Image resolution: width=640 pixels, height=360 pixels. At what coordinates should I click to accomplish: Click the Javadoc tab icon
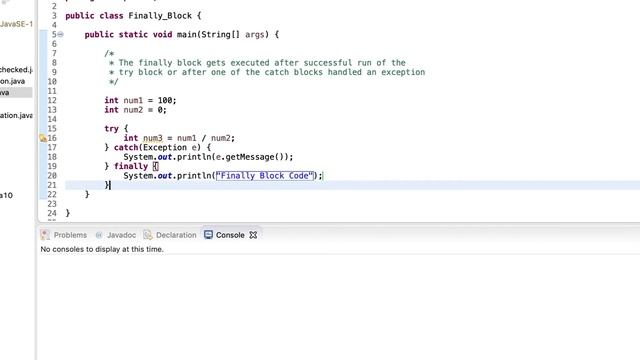99,235
